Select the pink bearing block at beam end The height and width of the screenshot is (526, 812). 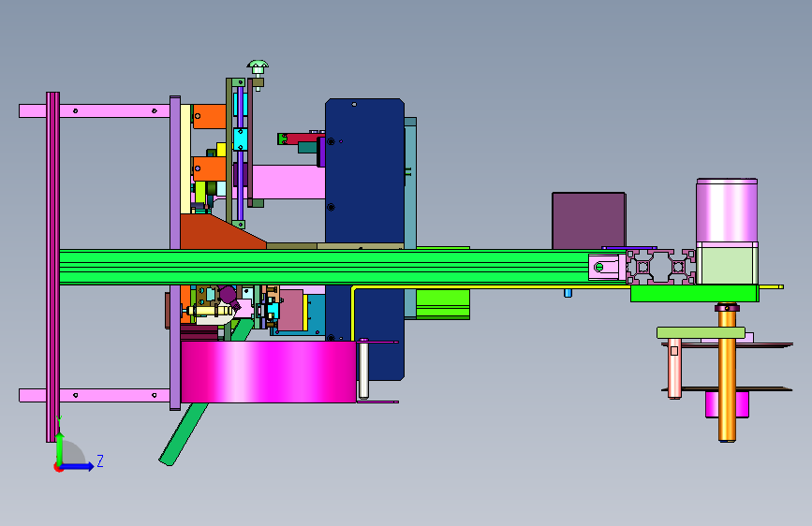coord(606,267)
